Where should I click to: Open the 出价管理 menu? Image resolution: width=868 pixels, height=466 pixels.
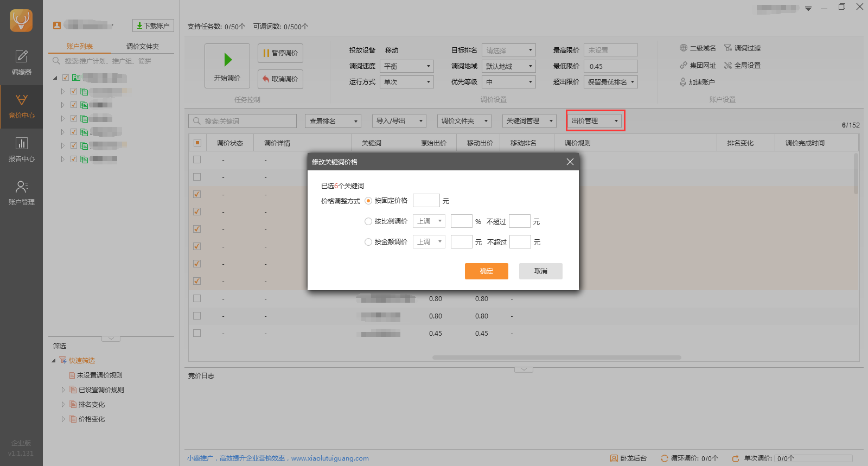pos(595,121)
